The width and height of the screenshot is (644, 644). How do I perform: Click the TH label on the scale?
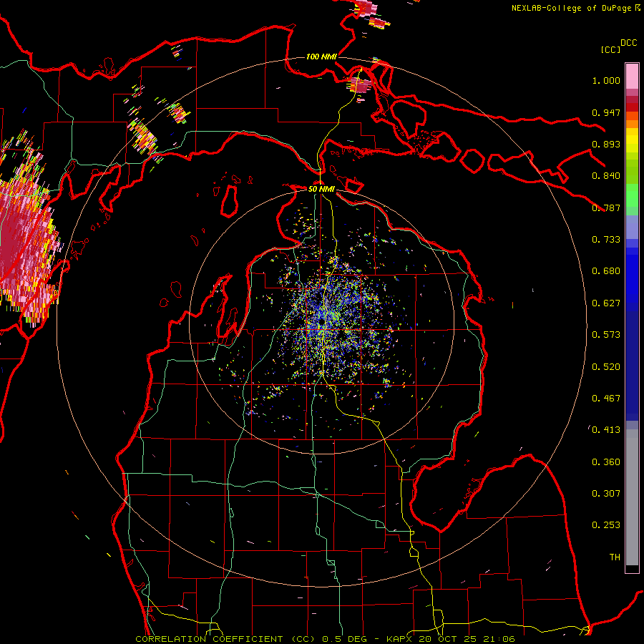tap(615, 557)
